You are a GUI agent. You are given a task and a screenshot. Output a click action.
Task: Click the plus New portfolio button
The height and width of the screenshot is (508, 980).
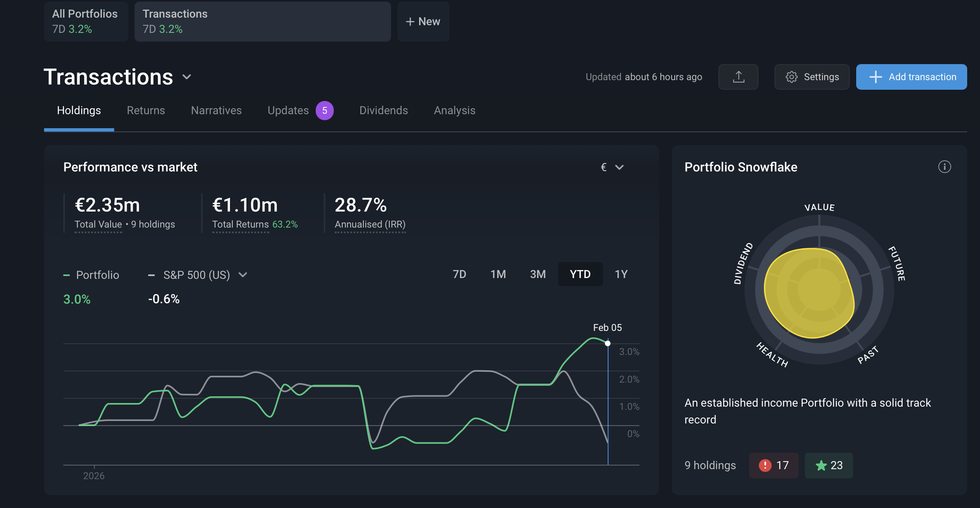click(423, 22)
